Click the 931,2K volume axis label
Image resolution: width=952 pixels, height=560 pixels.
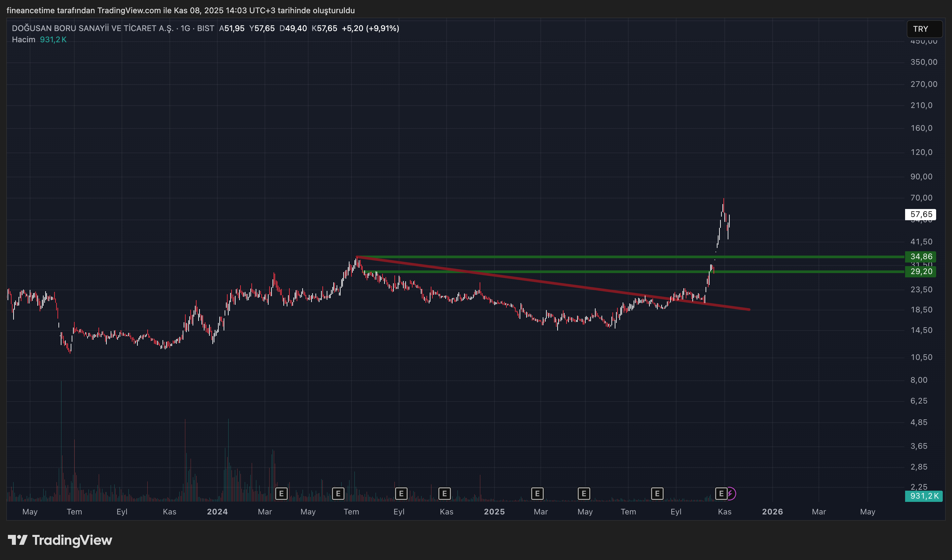[x=924, y=496]
